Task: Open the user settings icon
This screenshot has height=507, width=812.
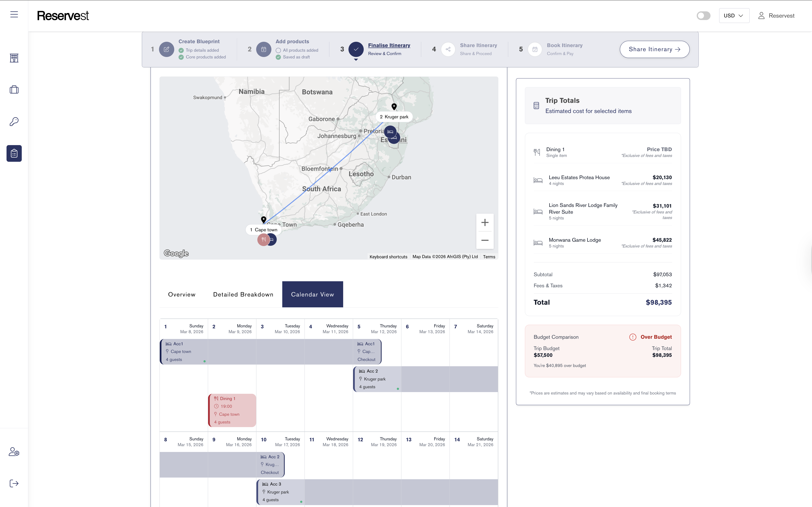Action: (x=14, y=452)
